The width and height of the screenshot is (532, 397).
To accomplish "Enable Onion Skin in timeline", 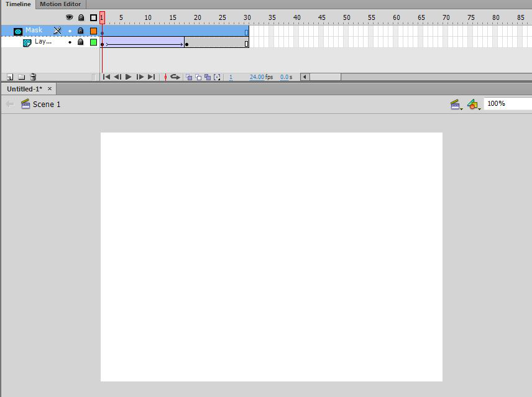I will [x=189, y=77].
